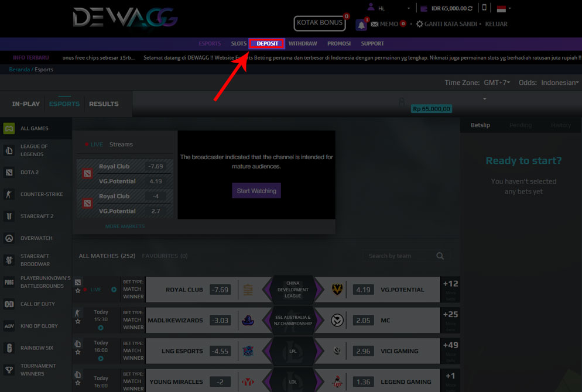
Task: Select the PlayerUnknown's Battlegrounds icon
Action: [x=9, y=282]
